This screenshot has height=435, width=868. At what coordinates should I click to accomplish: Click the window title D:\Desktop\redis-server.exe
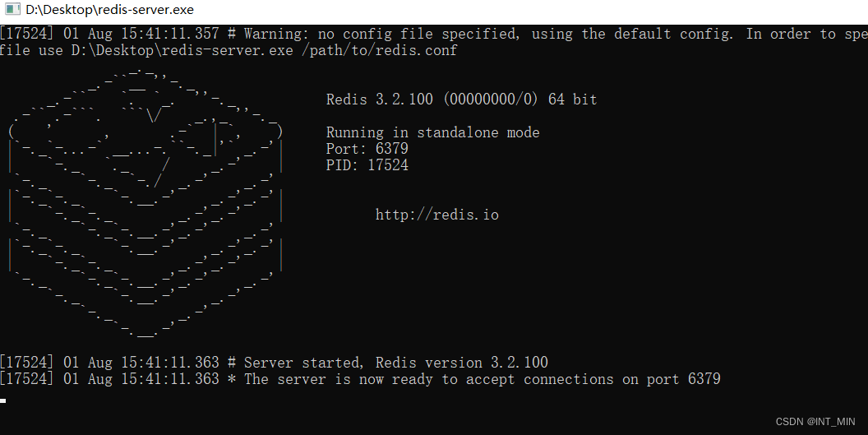109,10
